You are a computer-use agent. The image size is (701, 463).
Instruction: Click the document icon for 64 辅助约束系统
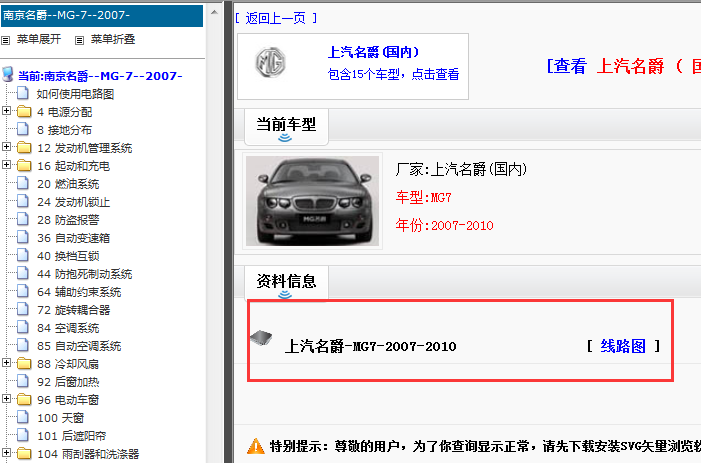click(x=23, y=291)
